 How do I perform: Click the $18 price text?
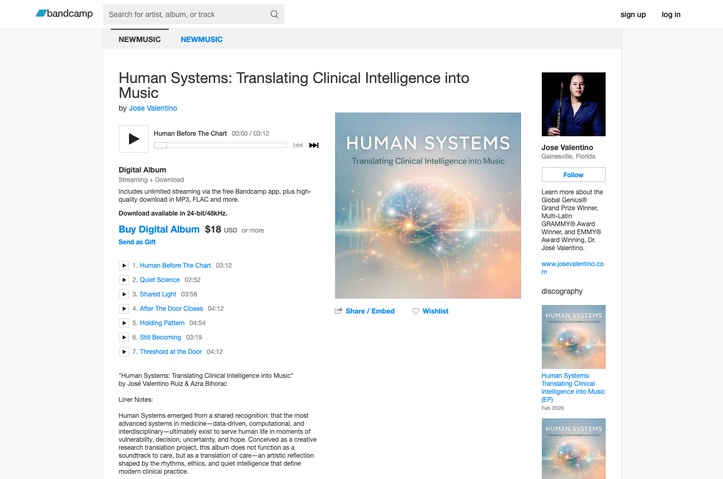coord(213,230)
